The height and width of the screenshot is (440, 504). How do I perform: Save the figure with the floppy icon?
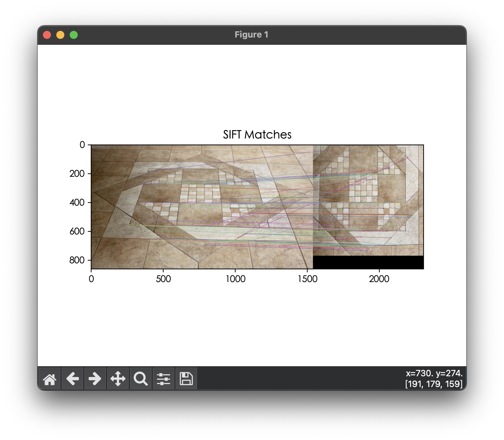tap(186, 379)
